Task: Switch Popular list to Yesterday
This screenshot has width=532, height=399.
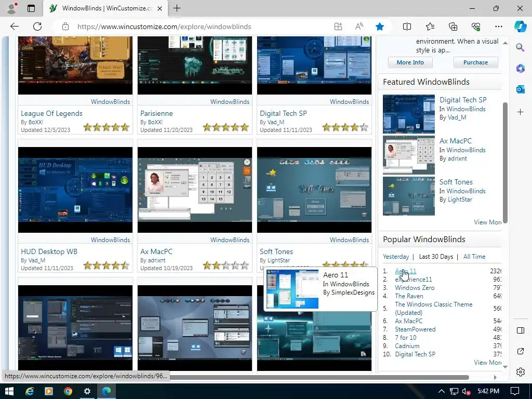Action: [395, 257]
